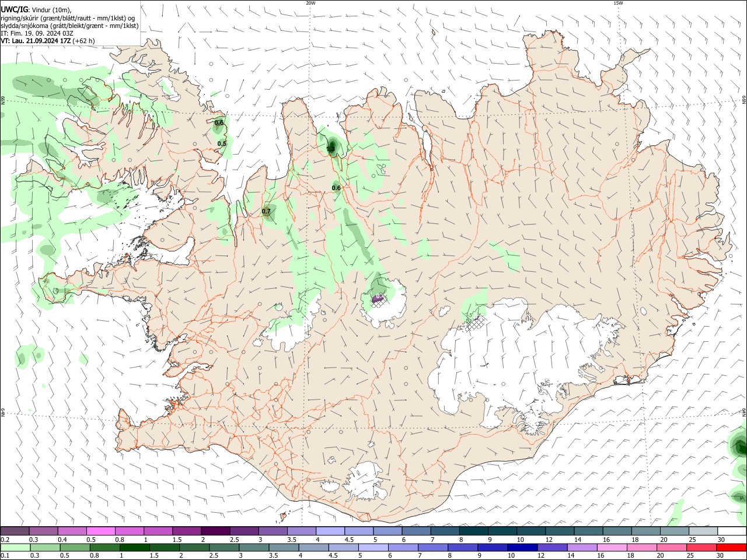Click the 0.5 precipitation value on the map
Viewport: 747px width, 560px height.
point(222,143)
